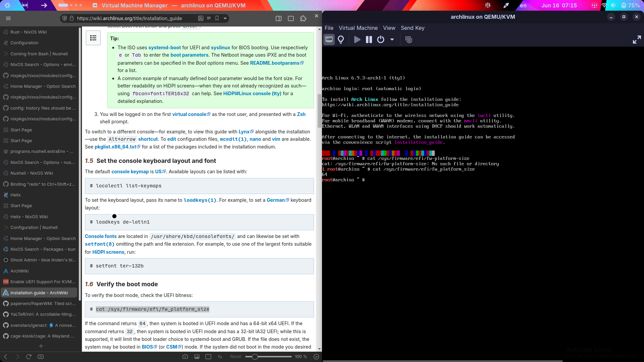Click the tab sidebar scrollbar
This screenshot has height=362, width=644.
point(79,164)
